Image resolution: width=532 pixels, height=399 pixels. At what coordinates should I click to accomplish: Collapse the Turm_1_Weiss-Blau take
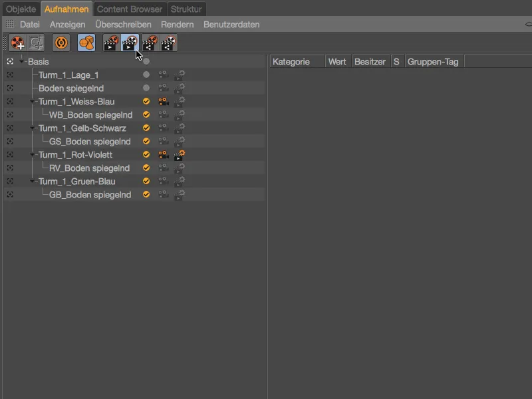(x=32, y=102)
